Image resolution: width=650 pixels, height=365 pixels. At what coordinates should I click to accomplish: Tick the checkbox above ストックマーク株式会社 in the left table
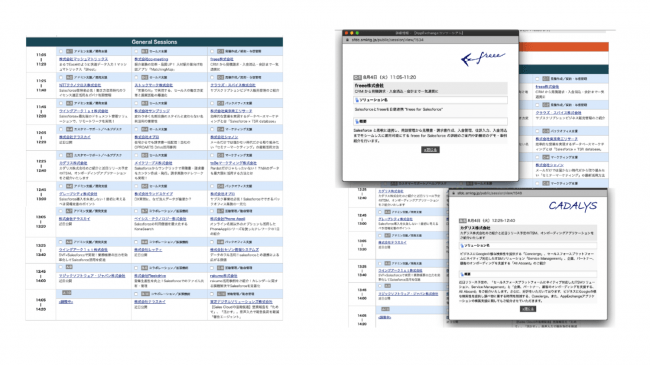pyautogui.click(x=137, y=78)
